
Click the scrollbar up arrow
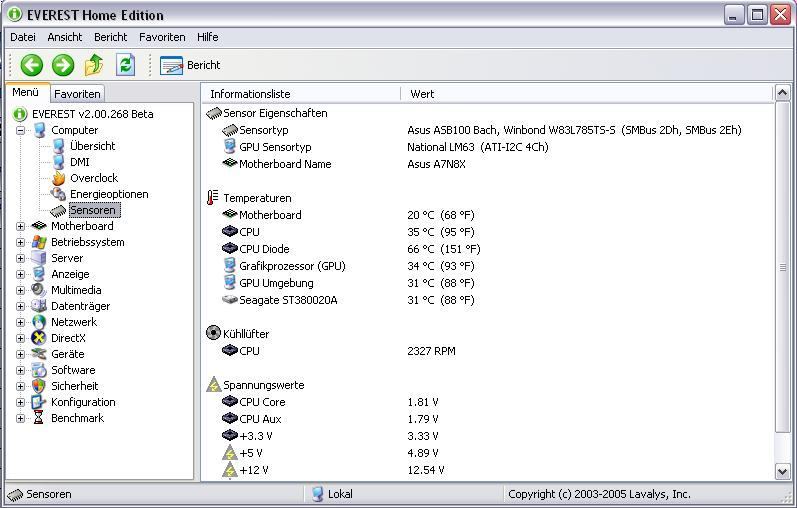pyautogui.click(x=782, y=93)
